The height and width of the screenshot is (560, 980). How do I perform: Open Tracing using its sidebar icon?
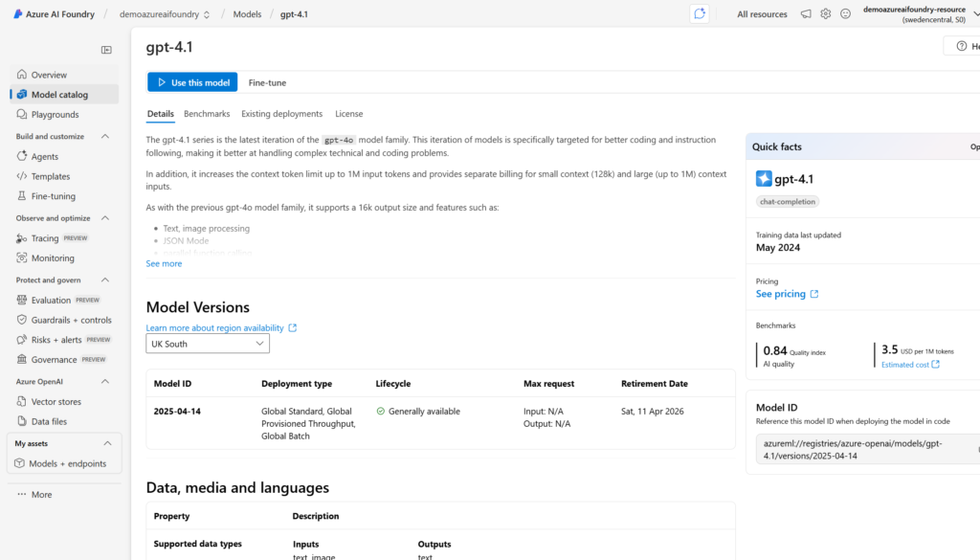22,238
